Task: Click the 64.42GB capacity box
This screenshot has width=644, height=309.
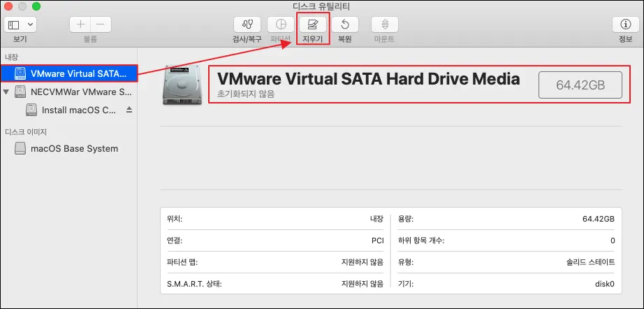Action: pyautogui.click(x=580, y=85)
